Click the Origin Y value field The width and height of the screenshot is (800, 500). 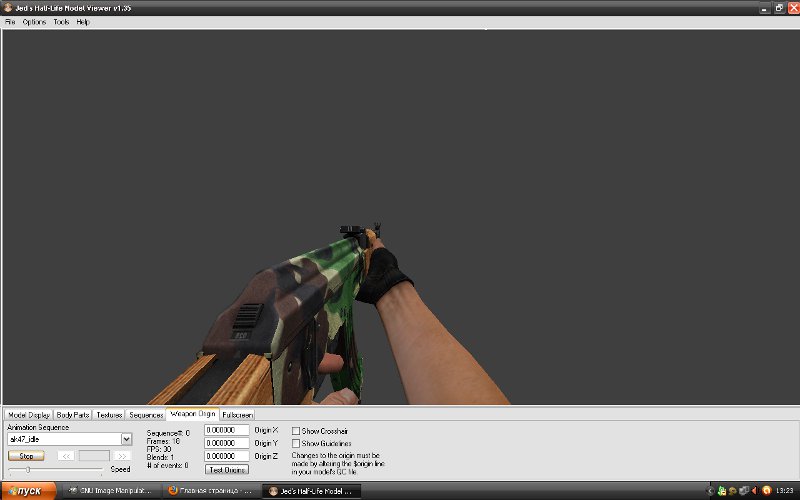(x=227, y=443)
